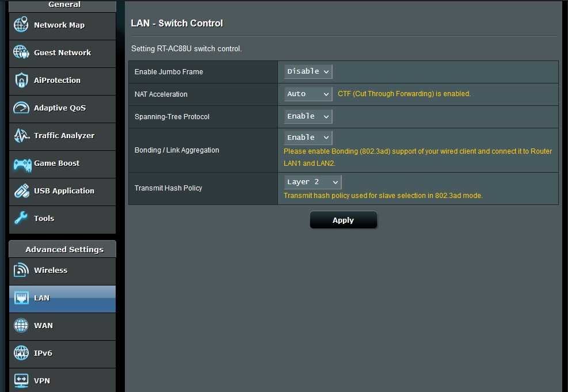This screenshot has height=392, width=568.
Task: Open USB Application menu entry
Action: (62, 191)
